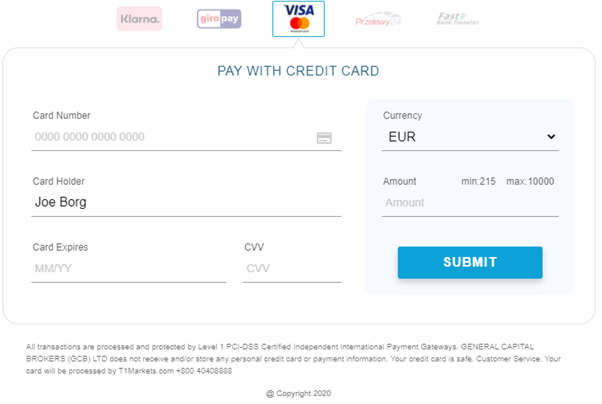Choose the Fast Bank Transfer option
Viewport: 602px width, 404px height.
(x=458, y=19)
